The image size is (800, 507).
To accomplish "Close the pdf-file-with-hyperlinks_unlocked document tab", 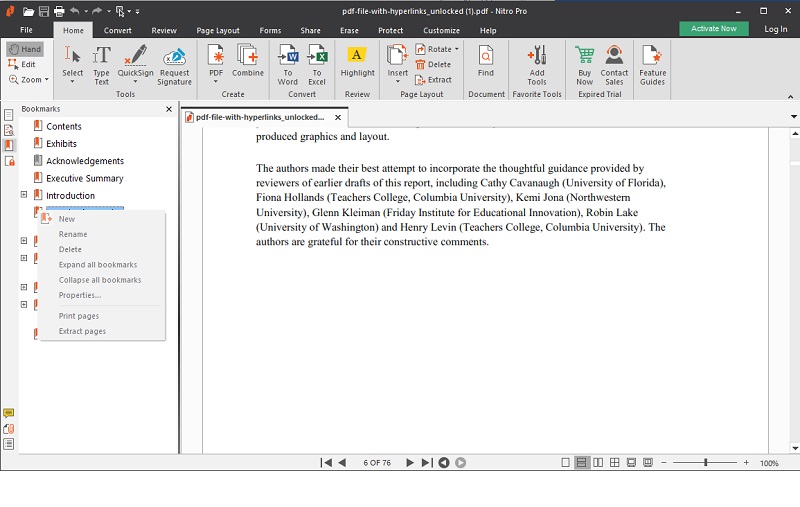I will coord(338,117).
